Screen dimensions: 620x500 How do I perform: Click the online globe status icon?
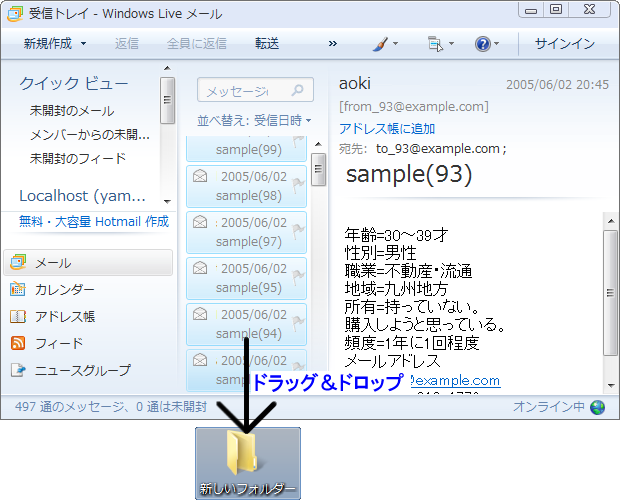pyautogui.click(x=598, y=407)
